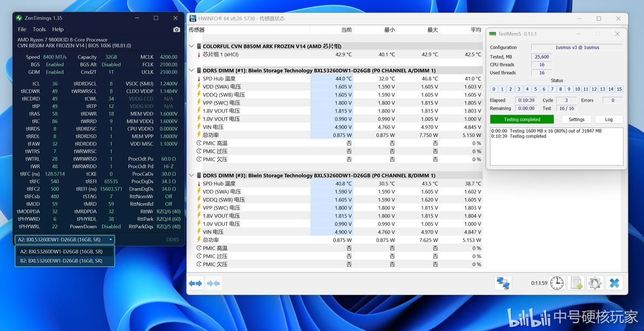Screen dimensions: 644x331
Task: Click thermometer icon of 芯片组 1 (xHCI) row
Action: (x=199, y=54)
